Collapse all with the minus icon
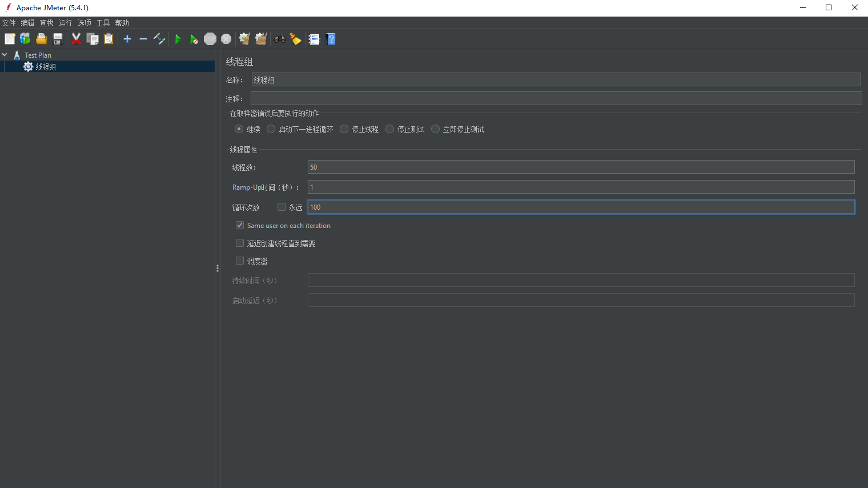Screen dimensions: 868x488 143,39
